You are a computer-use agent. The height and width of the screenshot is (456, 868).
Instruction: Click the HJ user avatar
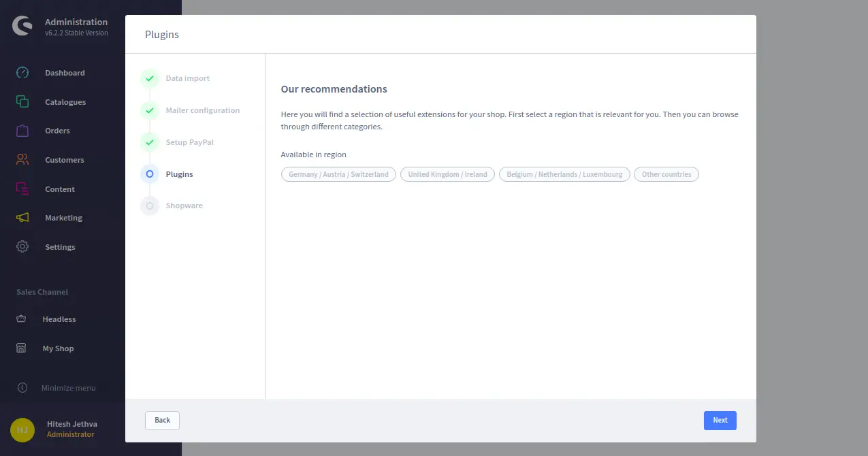[x=22, y=429]
